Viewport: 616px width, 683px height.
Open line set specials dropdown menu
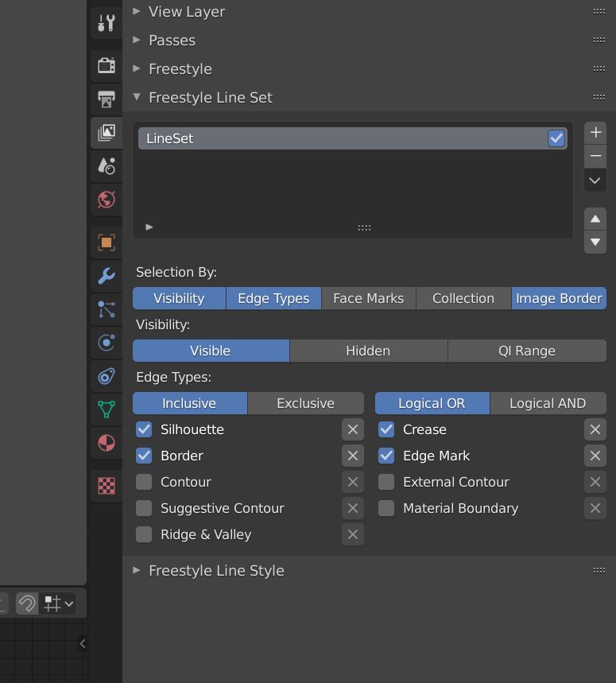(595, 180)
